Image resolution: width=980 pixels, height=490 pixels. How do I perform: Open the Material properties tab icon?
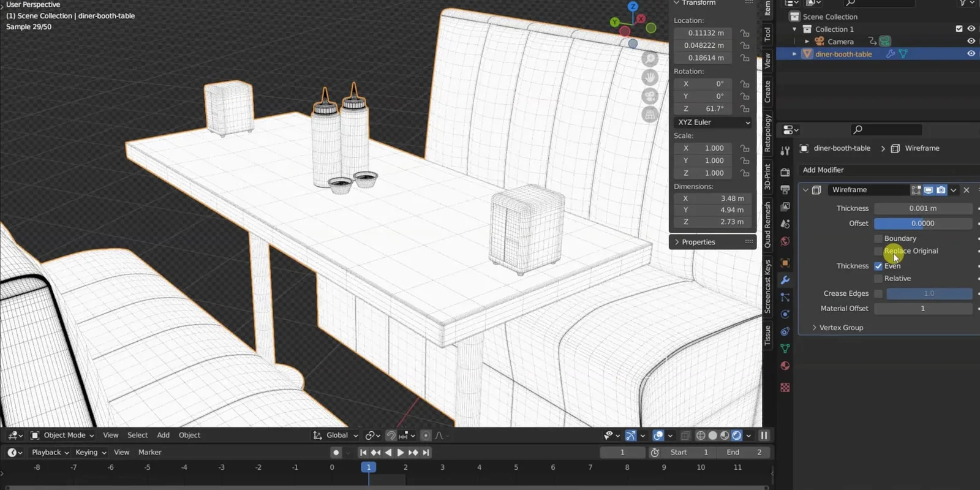785,366
